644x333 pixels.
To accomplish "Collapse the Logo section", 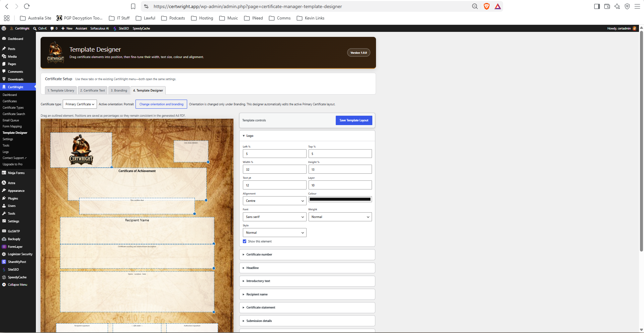I will pos(307,136).
